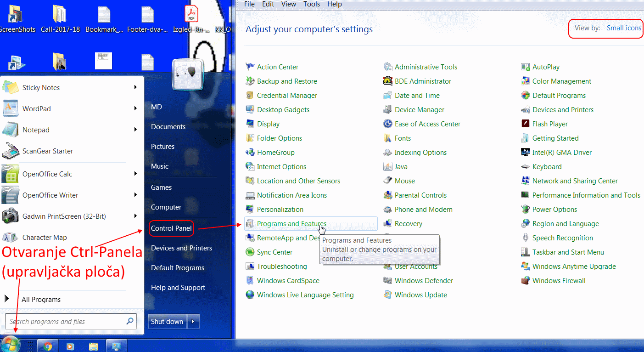Open the Windows Update icon

[x=387, y=295]
